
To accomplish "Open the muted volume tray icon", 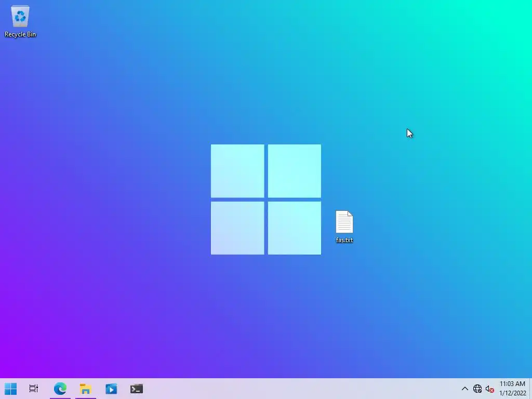I will (x=489, y=389).
